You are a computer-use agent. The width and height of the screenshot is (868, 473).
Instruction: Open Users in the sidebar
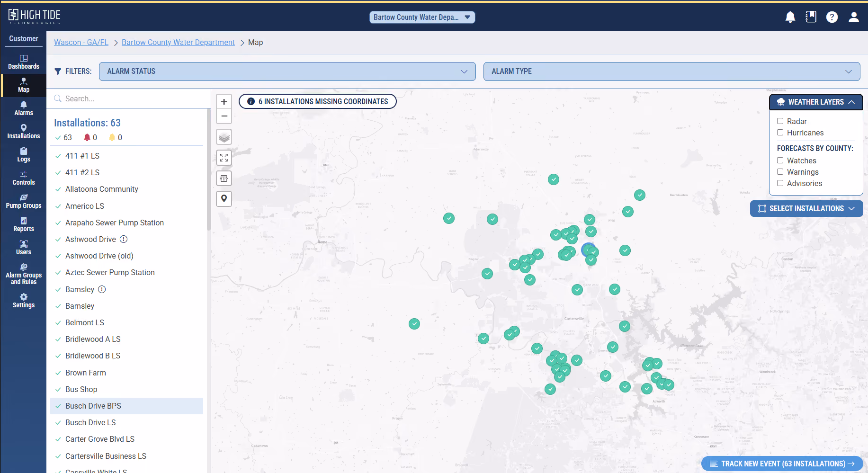(24, 248)
